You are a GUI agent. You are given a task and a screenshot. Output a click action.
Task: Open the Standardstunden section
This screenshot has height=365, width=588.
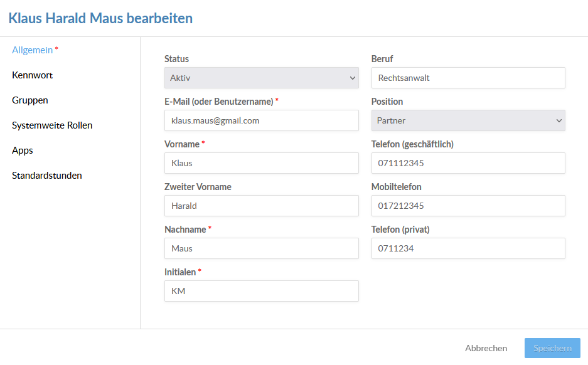(x=47, y=176)
